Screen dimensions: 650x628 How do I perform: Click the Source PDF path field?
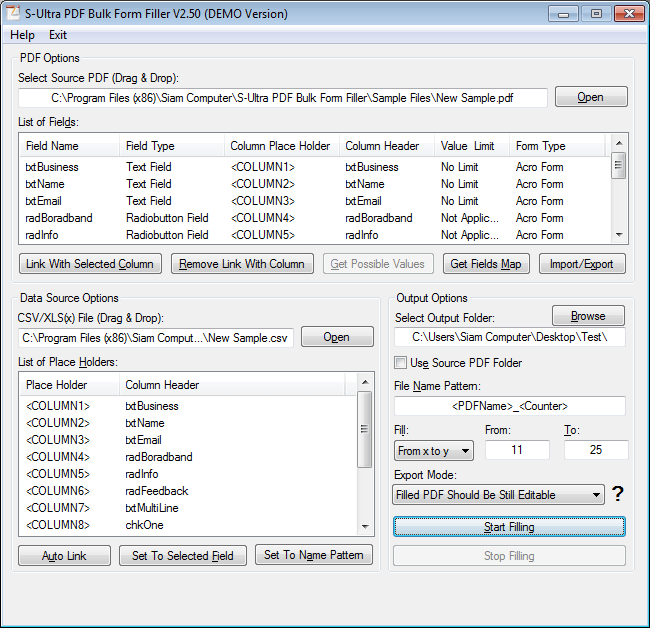coord(283,98)
